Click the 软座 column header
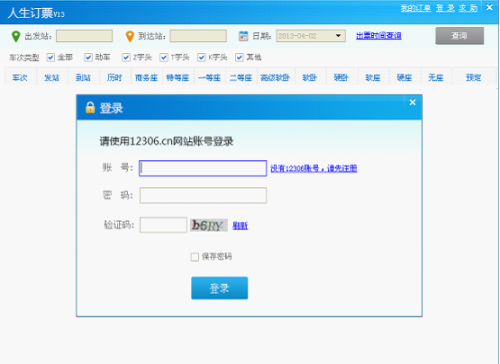 click(373, 78)
